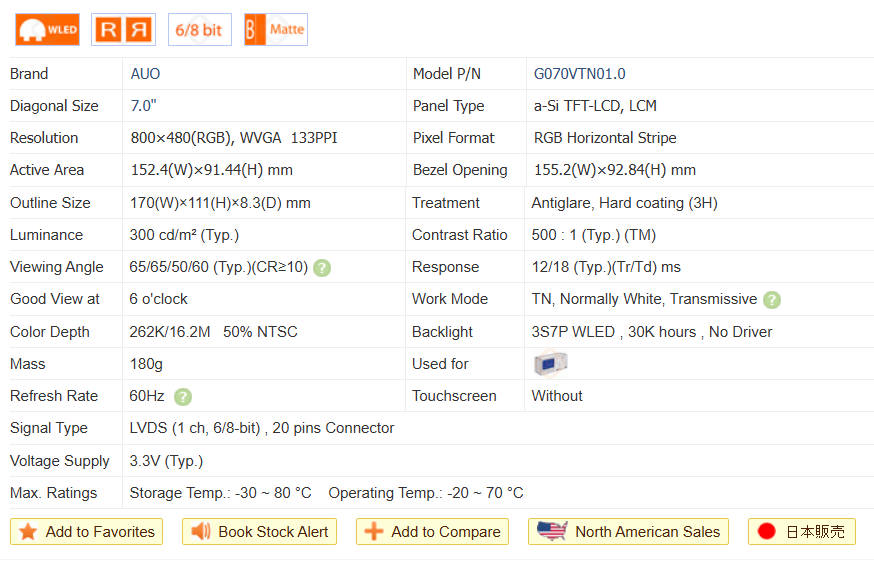Click the orange WLED backlight icon

tap(47, 30)
